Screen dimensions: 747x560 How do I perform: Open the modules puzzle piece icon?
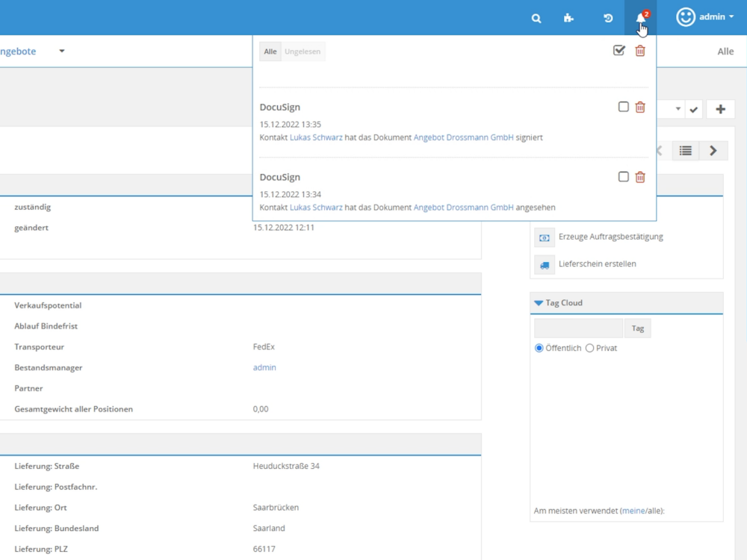pos(568,19)
